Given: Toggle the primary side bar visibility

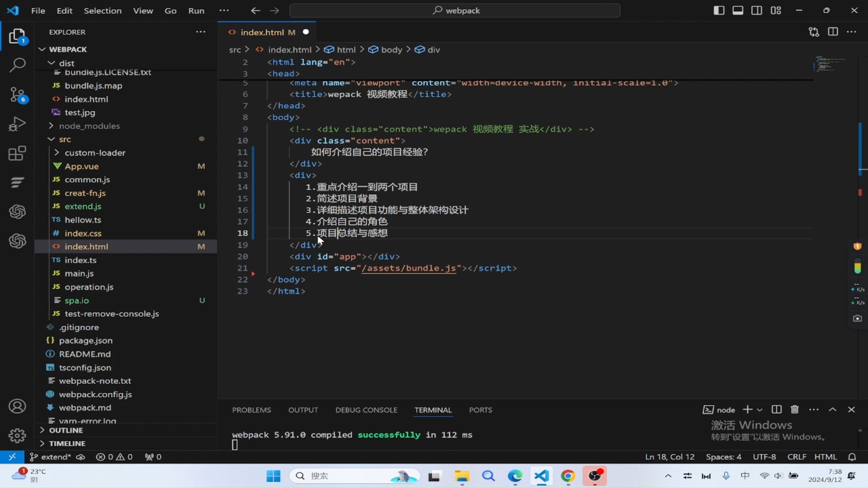Looking at the screenshot, I should (x=719, y=10).
